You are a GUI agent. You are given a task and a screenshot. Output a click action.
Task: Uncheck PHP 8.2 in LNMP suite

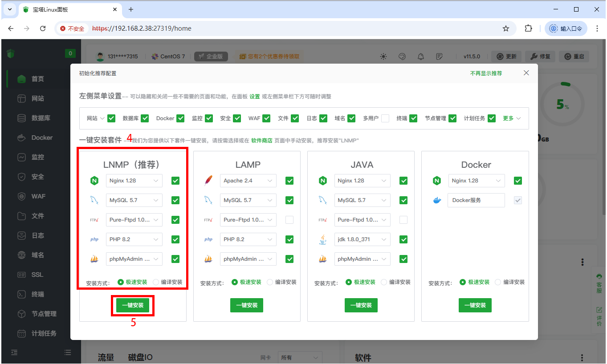[175, 239]
